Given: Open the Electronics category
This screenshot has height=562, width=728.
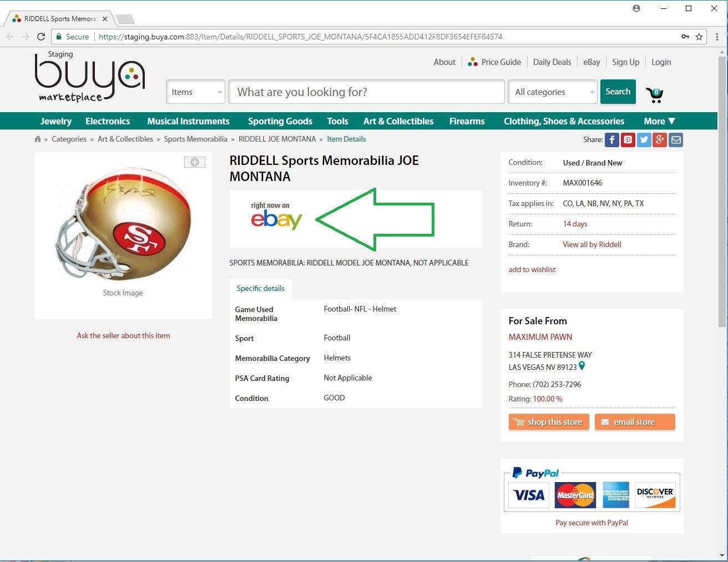Looking at the screenshot, I should pyautogui.click(x=108, y=121).
